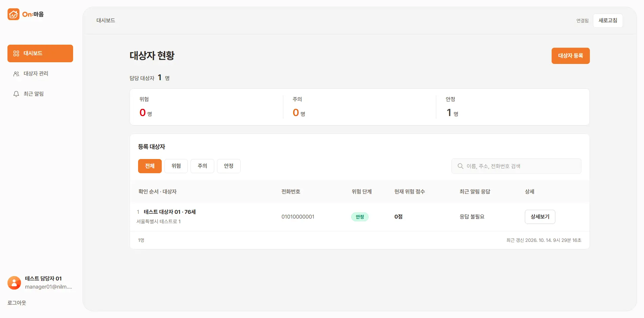Click the On:마음 house logo icon

(14, 14)
